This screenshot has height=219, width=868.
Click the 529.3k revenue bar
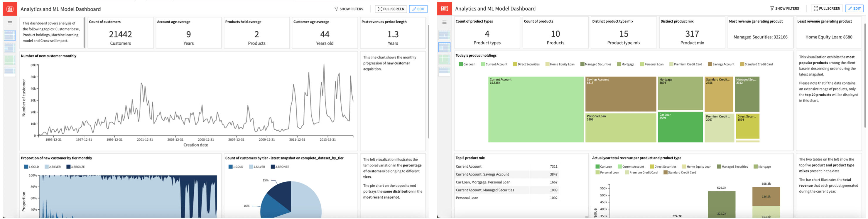click(721, 204)
